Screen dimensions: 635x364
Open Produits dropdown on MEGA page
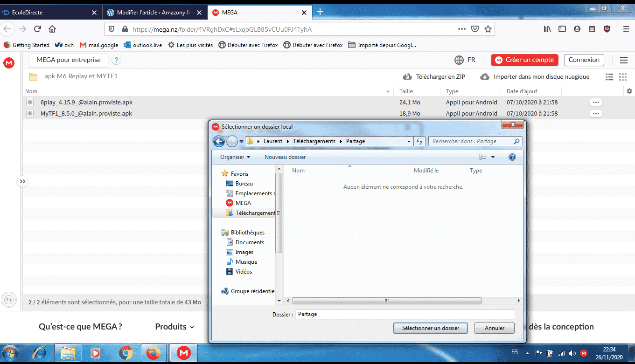tap(174, 327)
